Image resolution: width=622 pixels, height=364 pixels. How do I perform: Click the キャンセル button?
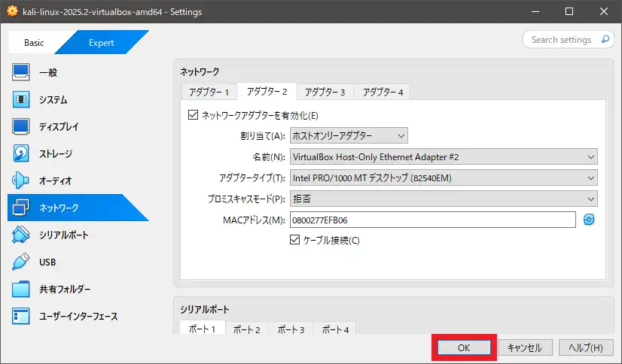525,347
